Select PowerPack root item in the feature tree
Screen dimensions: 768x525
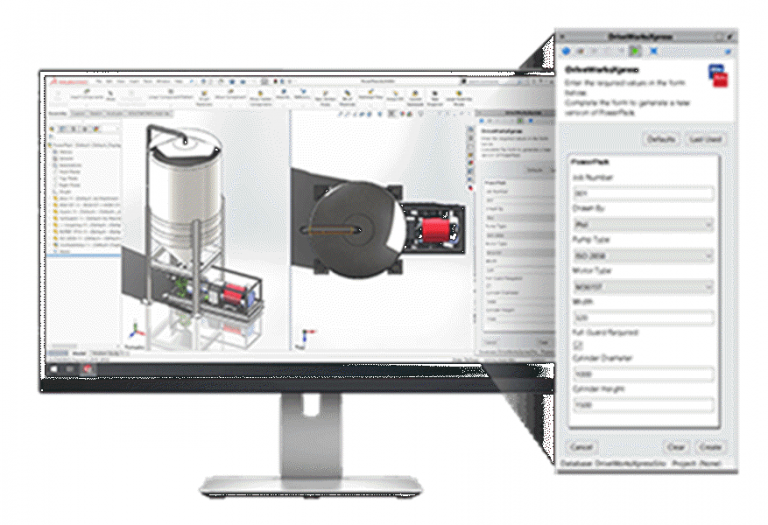[x=86, y=145]
